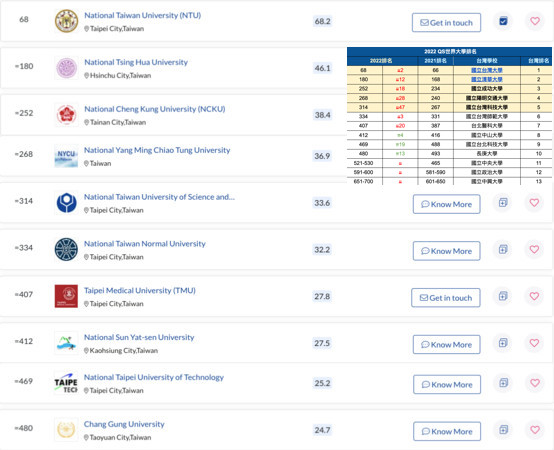Viewport: 554px width, 450px height.
Task: Click Know More for Taiwan Normal University
Action: [447, 251]
